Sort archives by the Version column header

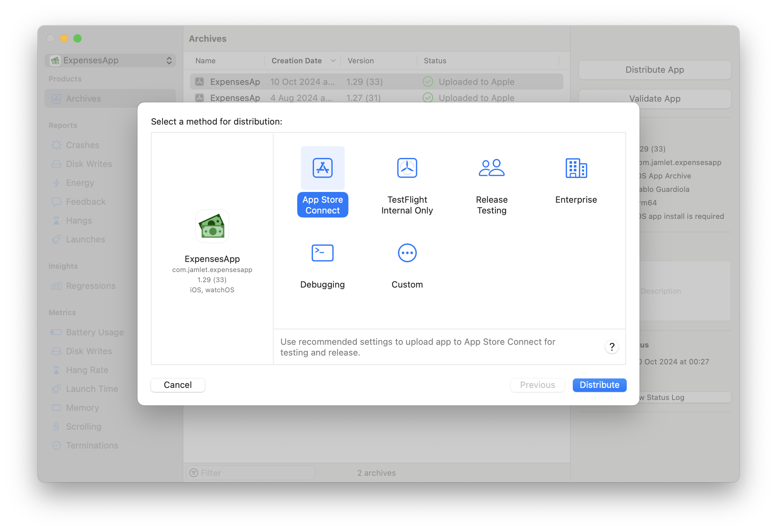pyautogui.click(x=361, y=61)
